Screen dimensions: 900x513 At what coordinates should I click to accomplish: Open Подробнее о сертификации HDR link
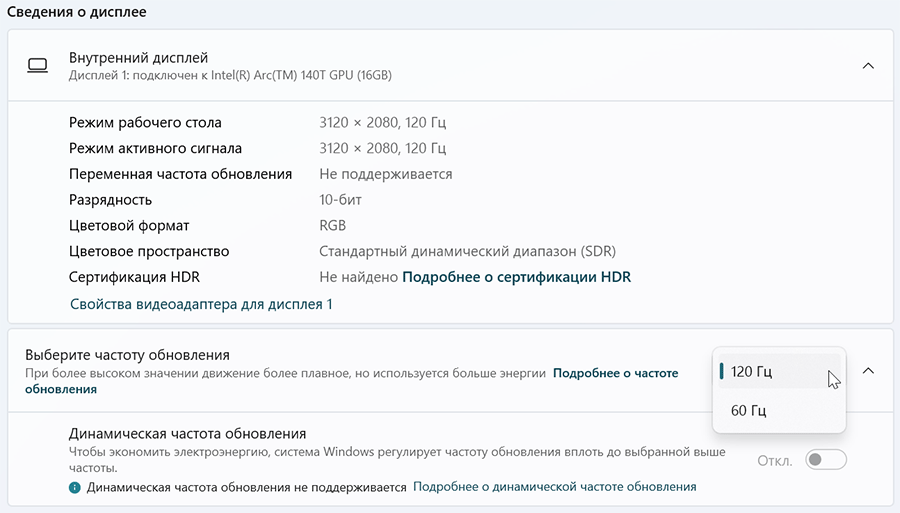(x=516, y=277)
